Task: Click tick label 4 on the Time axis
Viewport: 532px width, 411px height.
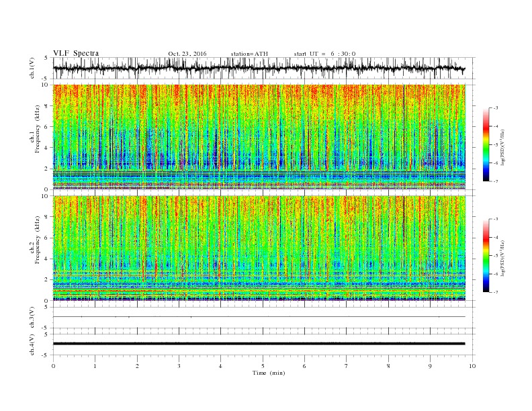Action: coord(220,366)
